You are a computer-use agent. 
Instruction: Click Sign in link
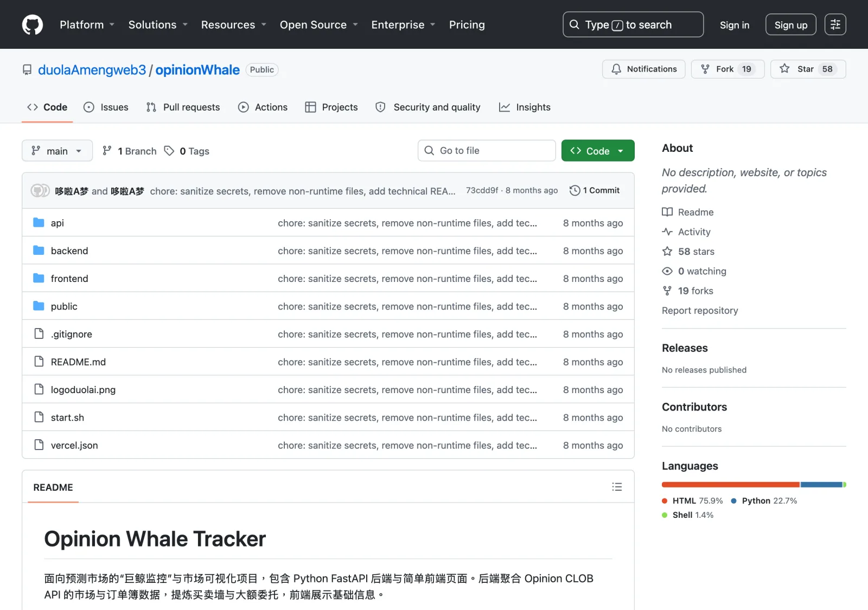point(735,25)
